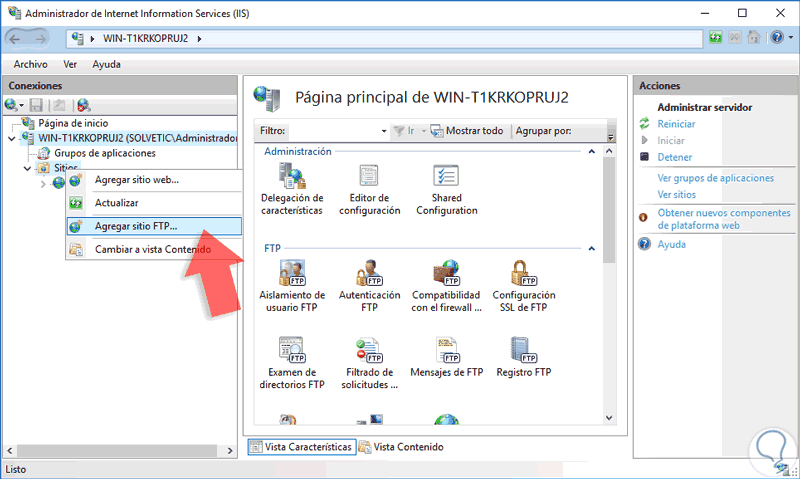Click Detener in Acciones panel

[674, 157]
